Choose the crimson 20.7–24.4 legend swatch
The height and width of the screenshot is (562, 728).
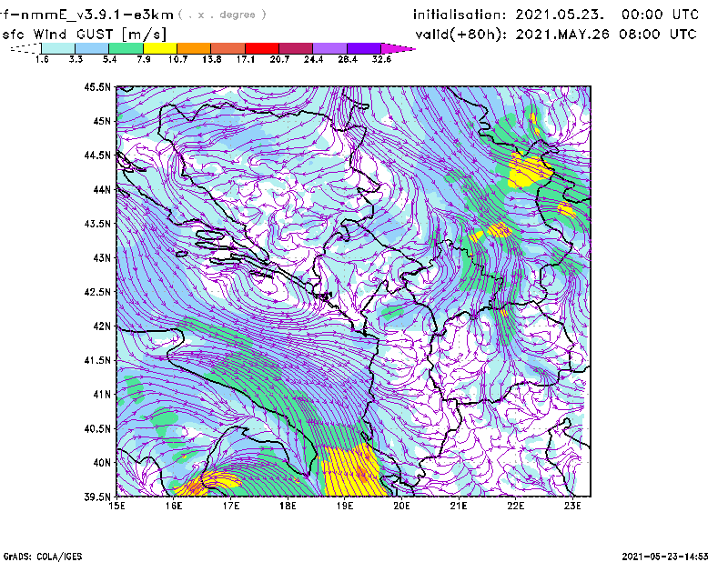coord(296,49)
